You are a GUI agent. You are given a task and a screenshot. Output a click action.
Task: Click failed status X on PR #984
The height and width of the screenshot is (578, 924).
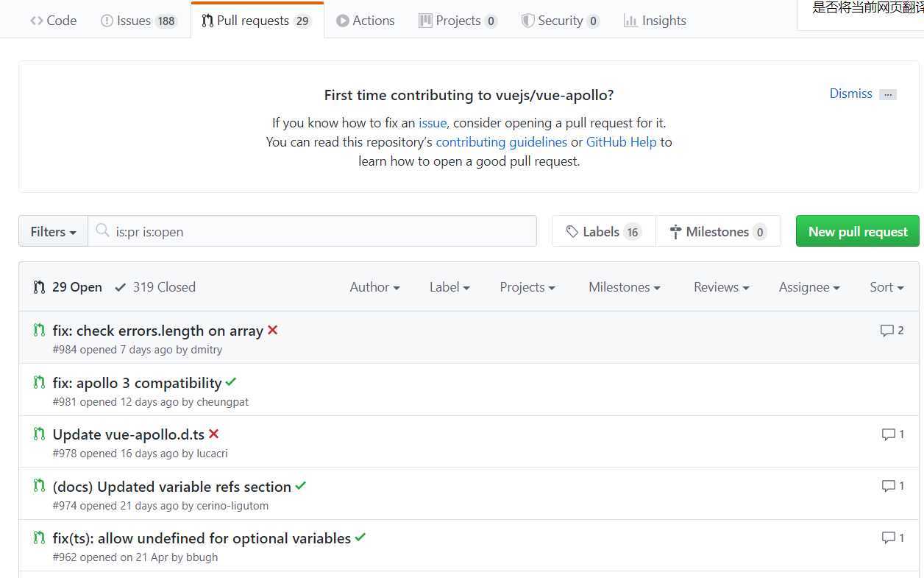click(273, 330)
